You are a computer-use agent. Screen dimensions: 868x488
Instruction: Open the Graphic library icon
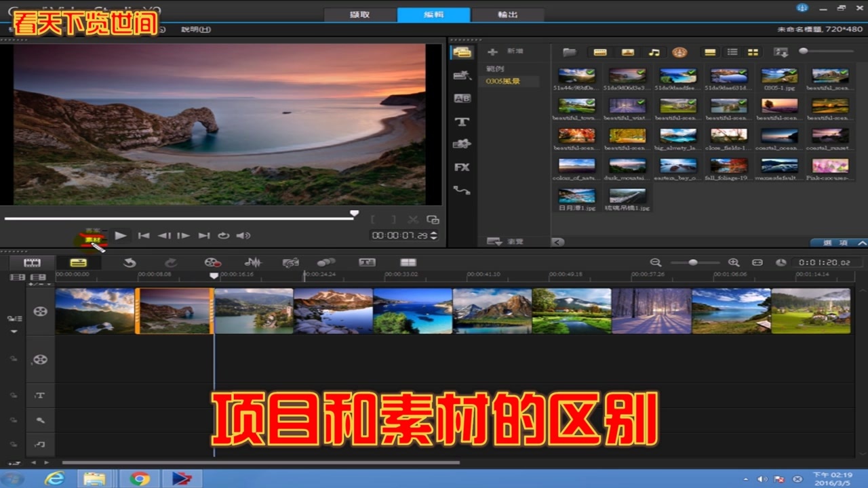[x=462, y=144]
